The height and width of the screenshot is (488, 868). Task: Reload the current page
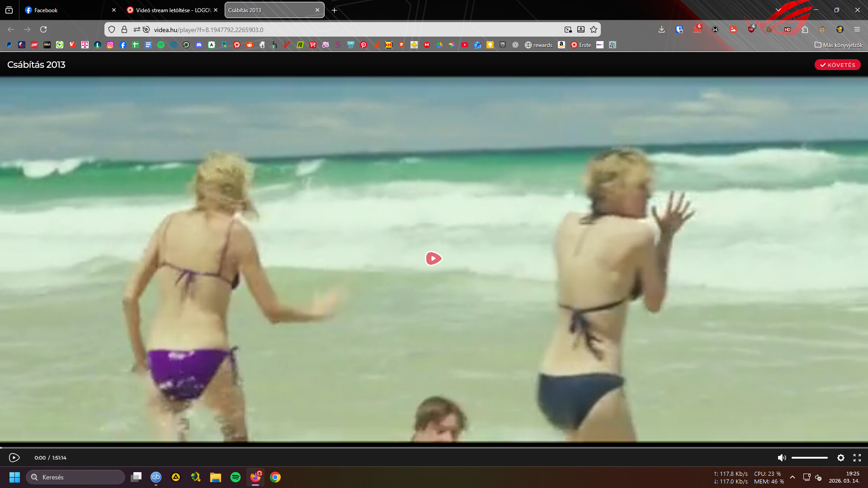click(43, 30)
